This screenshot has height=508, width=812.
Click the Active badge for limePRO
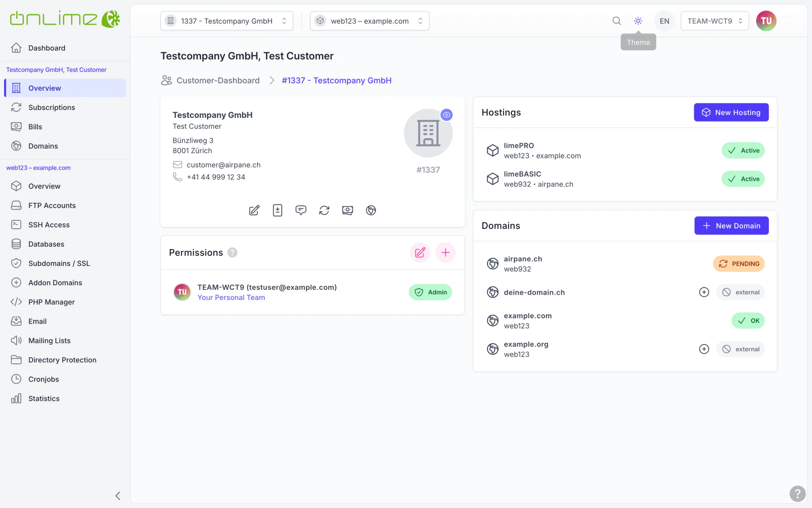(743, 150)
